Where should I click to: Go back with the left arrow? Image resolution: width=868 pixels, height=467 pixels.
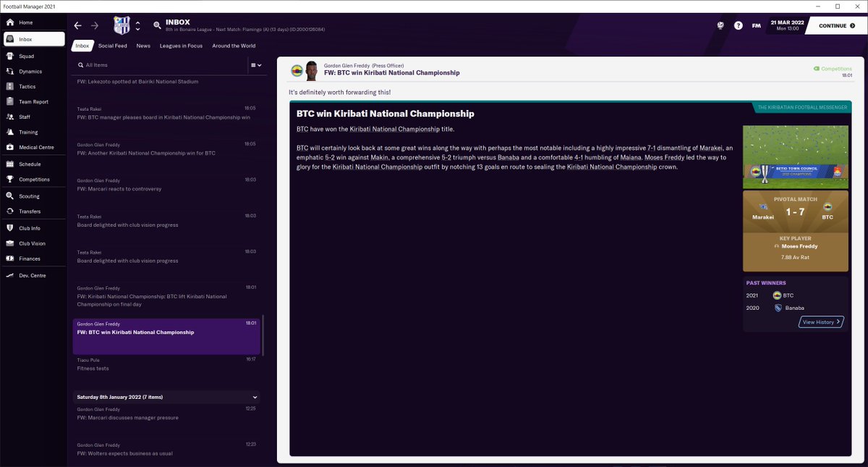tap(78, 25)
